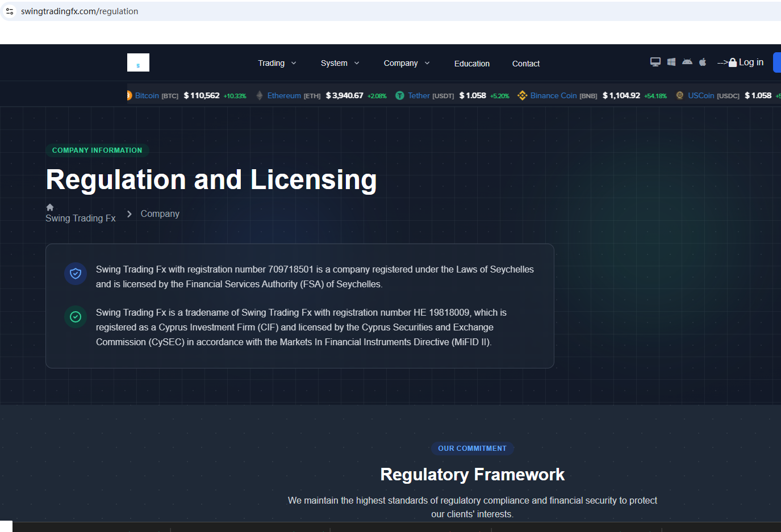Click the home icon in breadcrumb
Screen dimensions: 781x532
(50, 207)
